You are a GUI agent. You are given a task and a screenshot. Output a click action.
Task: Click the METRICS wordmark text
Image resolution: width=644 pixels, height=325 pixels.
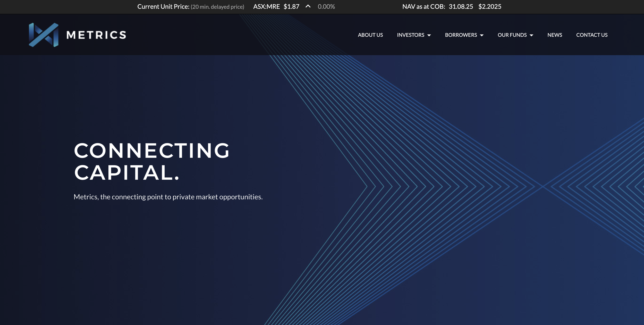(x=96, y=35)
